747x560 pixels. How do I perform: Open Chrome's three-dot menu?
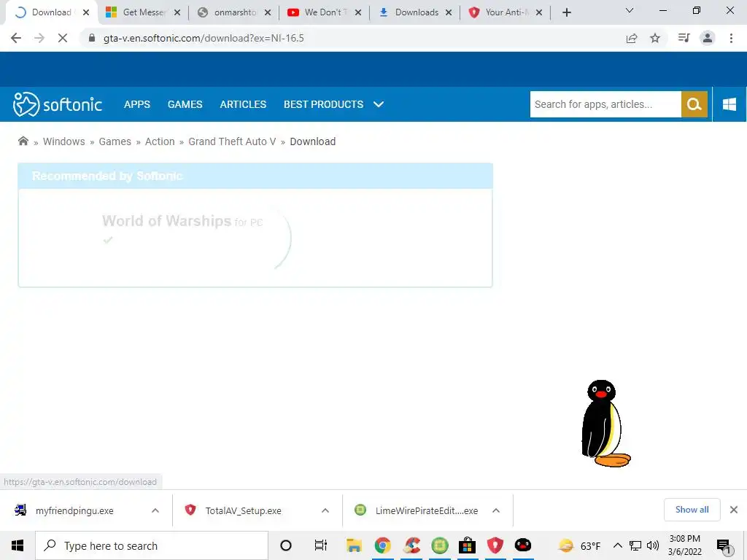coord(731,38)
